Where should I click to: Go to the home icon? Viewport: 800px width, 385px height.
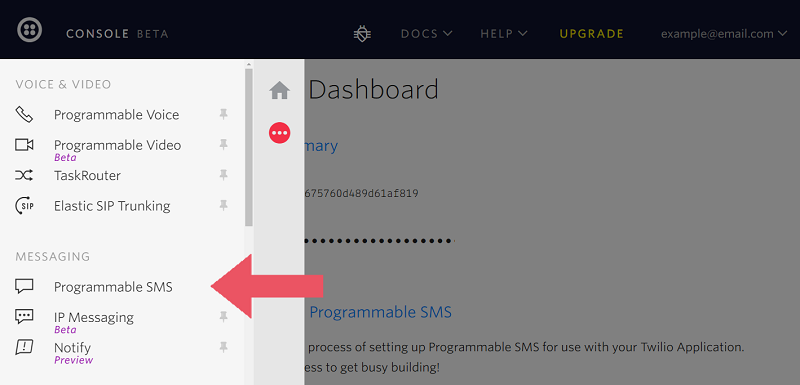280,91
